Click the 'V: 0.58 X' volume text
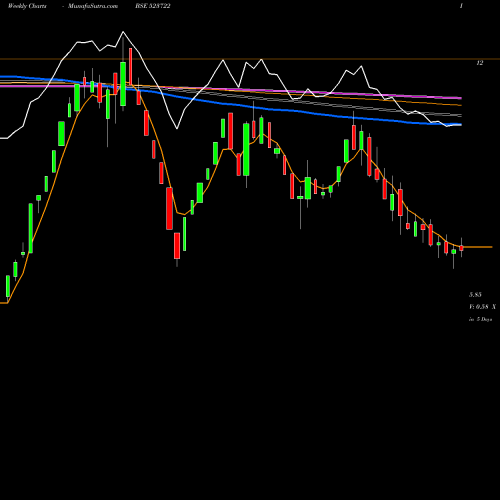The image size is (500, 500). click(482, 307)
